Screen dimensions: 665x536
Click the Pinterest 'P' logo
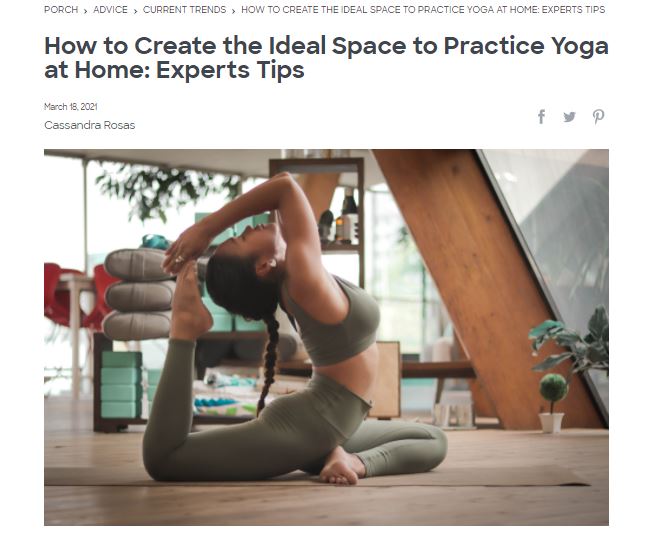(598, 117)
